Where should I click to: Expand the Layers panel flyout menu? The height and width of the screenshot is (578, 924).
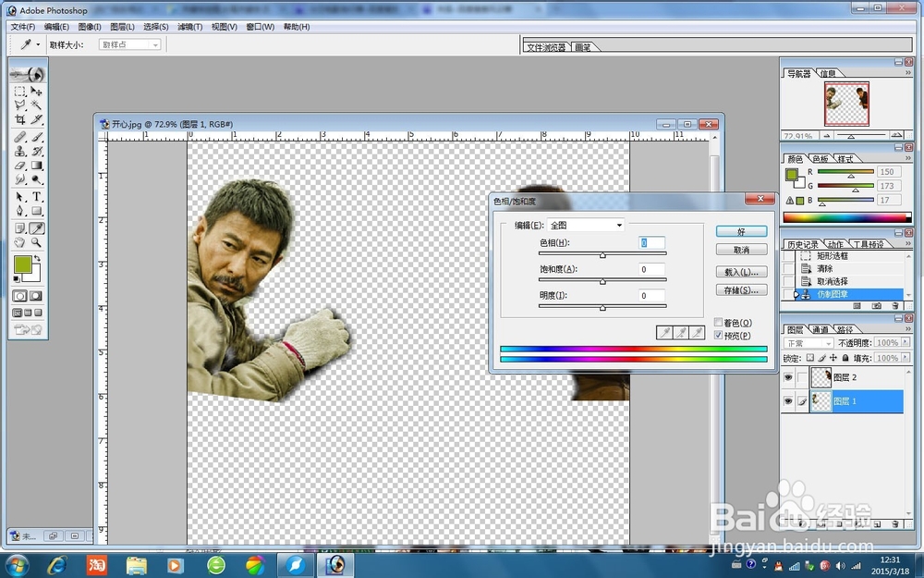[908, 328]
